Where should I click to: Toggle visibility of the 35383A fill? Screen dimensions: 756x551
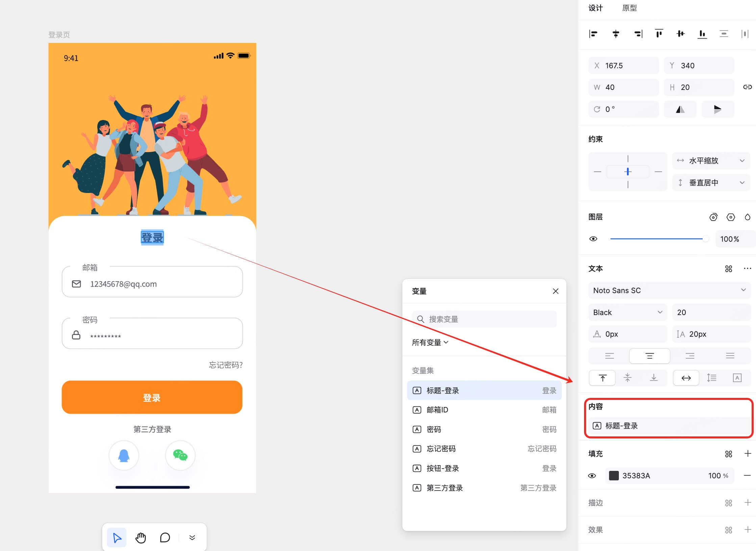[592, 476]
